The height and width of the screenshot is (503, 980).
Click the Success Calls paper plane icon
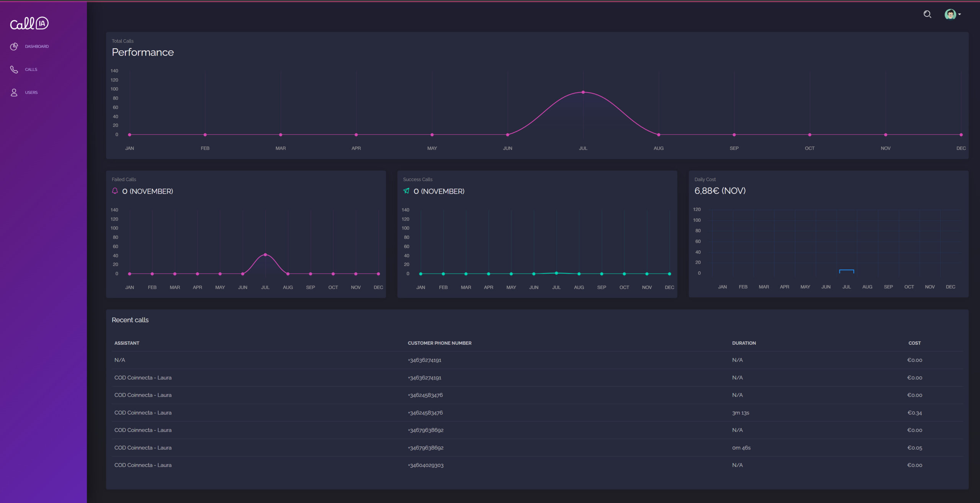(x=406, y=191)
